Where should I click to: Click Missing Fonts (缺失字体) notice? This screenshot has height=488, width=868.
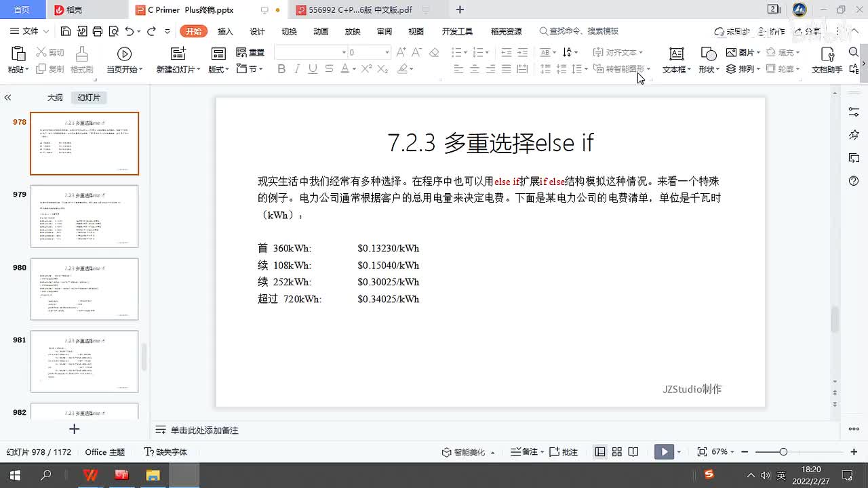click(165, 451)
